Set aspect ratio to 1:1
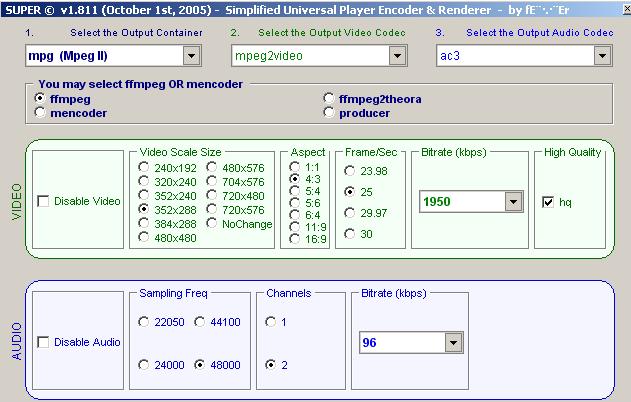This screenshot has width=631, height=402. (x=295, y=166)
